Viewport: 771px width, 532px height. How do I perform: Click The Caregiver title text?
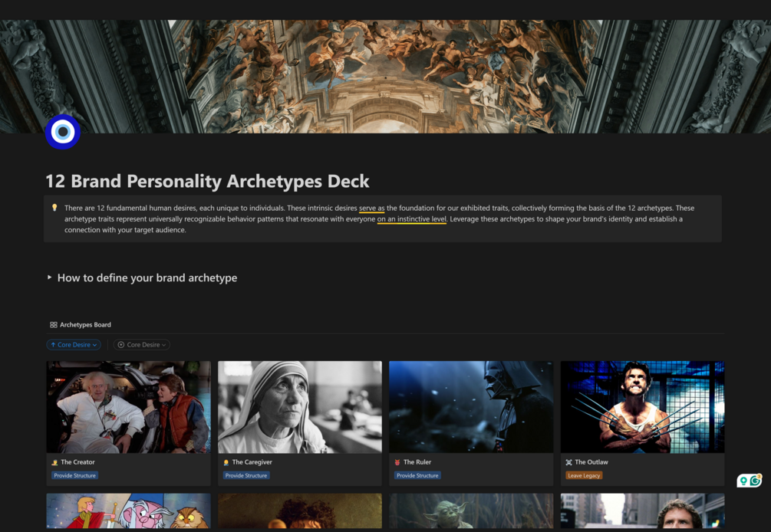tap(252, 462)
